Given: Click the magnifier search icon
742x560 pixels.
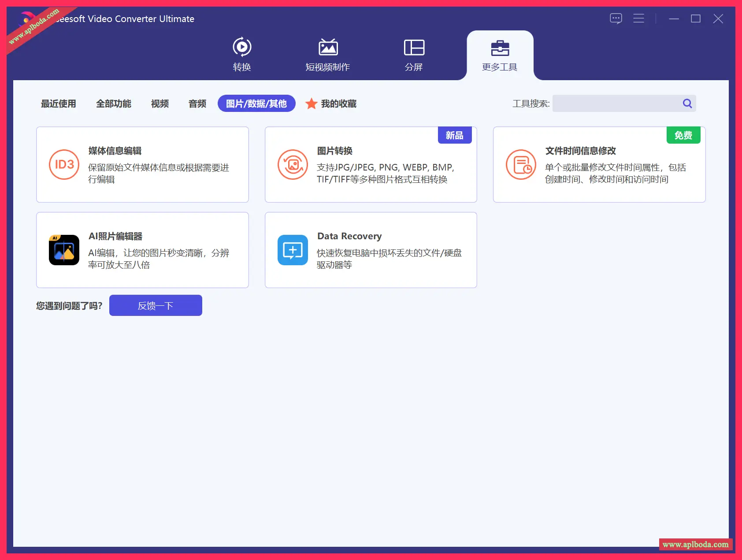Looking at the screenshot, I should point(687,104).
